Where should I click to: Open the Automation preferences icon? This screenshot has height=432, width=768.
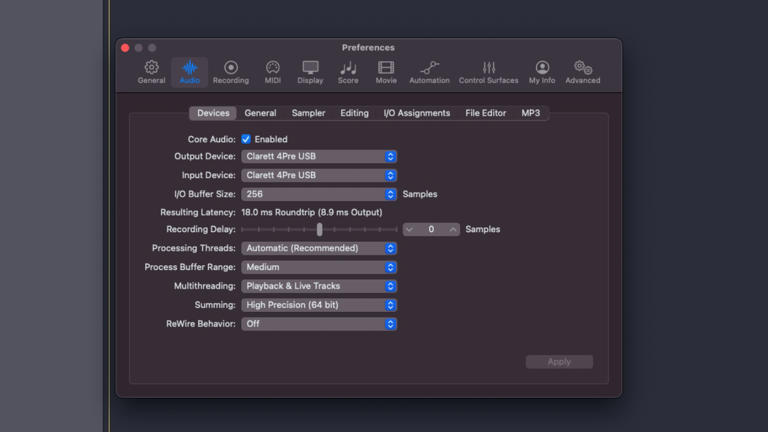429,70
